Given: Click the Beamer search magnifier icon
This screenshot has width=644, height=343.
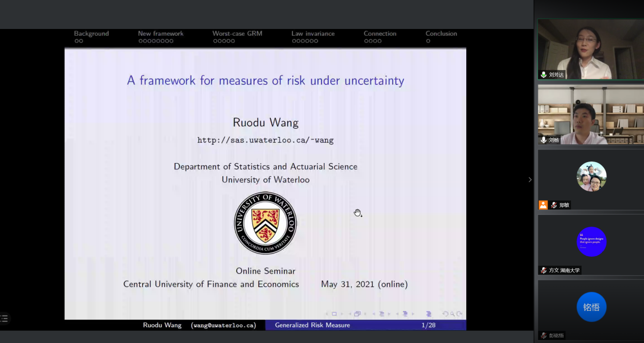Looking at the screenshot, I should pos(452,314).
